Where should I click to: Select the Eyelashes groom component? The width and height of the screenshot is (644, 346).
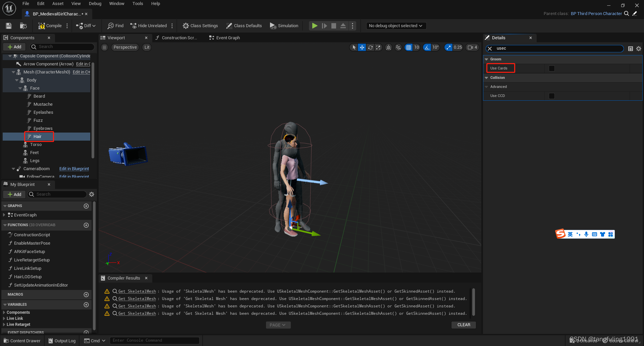tap(43, 112)
